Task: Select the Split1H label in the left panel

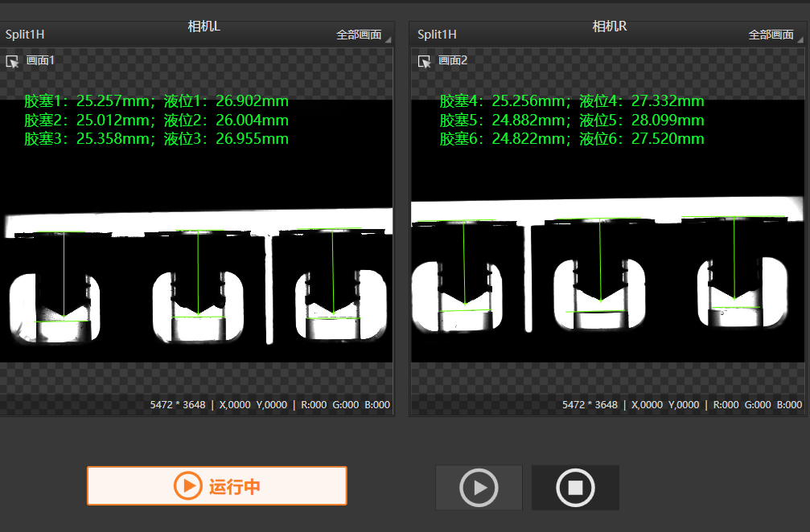Action: point(25,34)
